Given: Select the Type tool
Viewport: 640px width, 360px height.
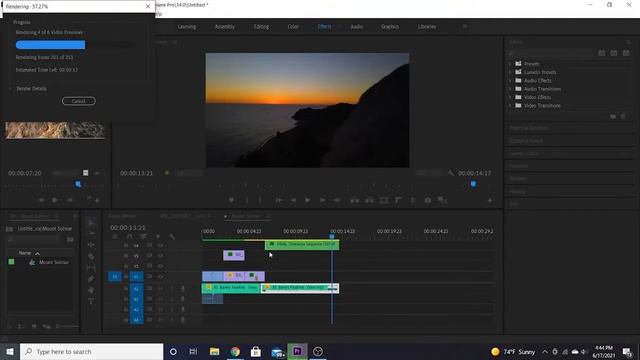Looking at the screenshot, I should pos(91,301).
